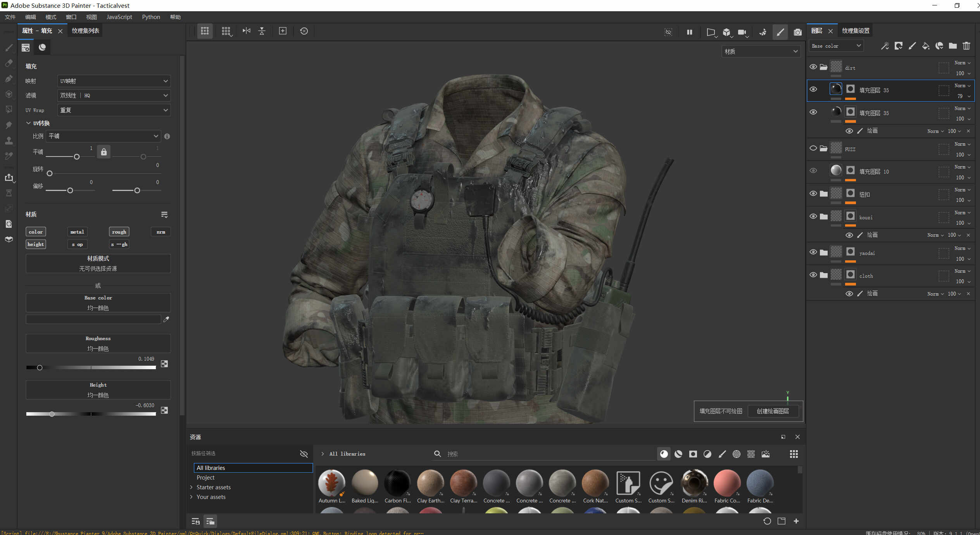Click the delete layer trash icon
The height and width of the screenshot is (535, 980).
point(966,46)
